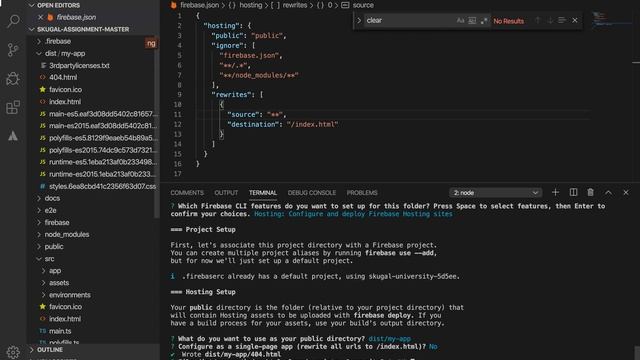Open the triangle-shaped activity bar view

coord(13,136)
